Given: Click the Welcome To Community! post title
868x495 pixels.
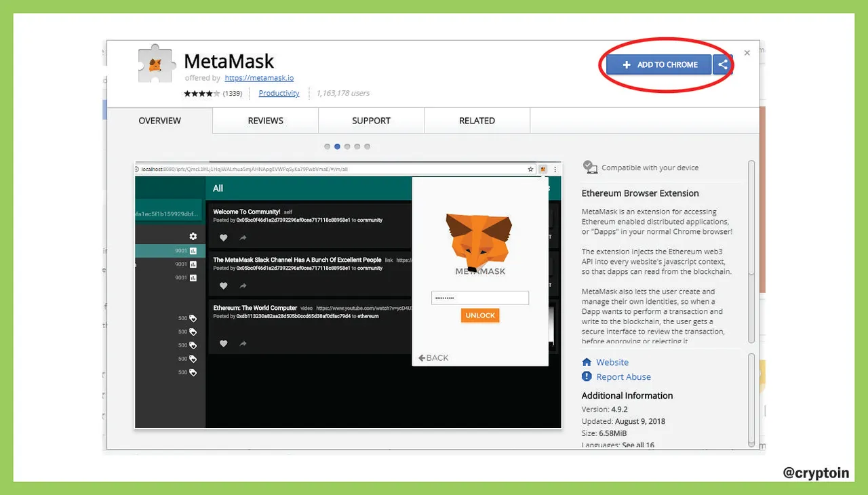Looking at the screenshot, I should click(247, 212).
